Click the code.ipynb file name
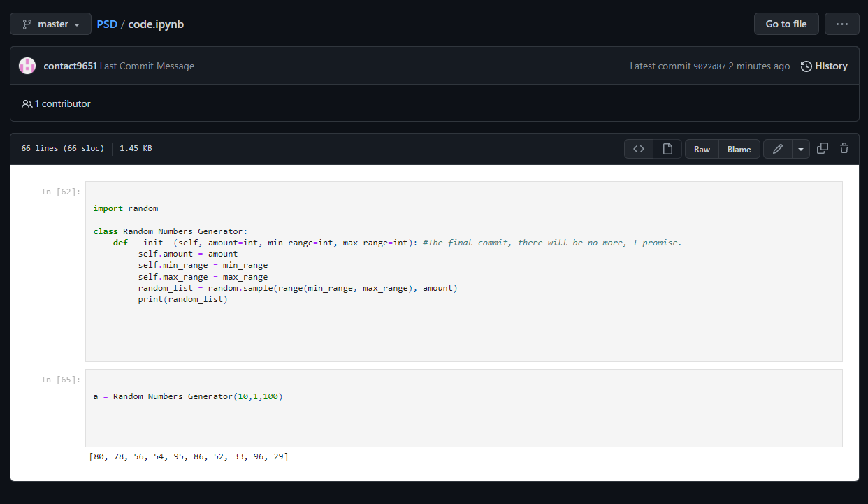 156,24
